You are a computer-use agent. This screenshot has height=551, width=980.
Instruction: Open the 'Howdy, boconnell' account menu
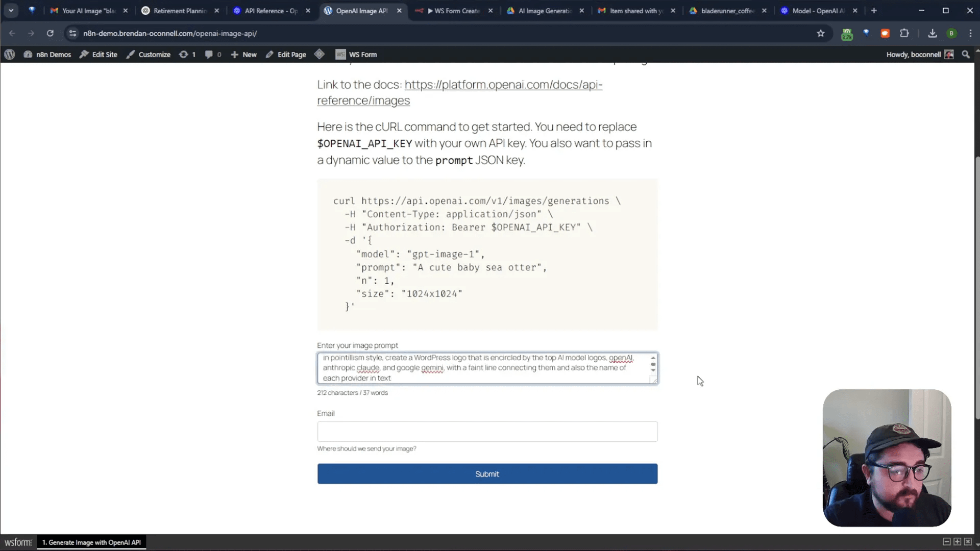tap(920, 54)
